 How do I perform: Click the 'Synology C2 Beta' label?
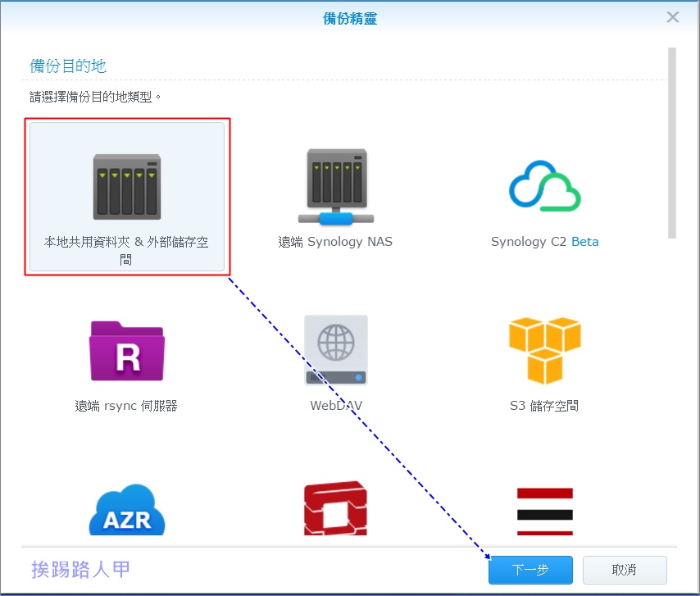point(544,242)
